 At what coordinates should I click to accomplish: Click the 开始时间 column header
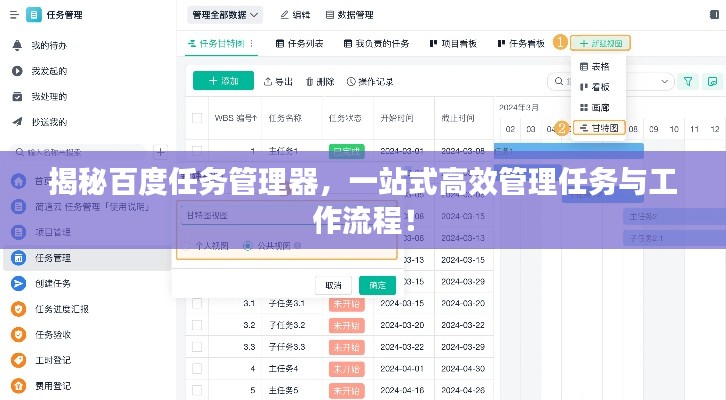397,118
